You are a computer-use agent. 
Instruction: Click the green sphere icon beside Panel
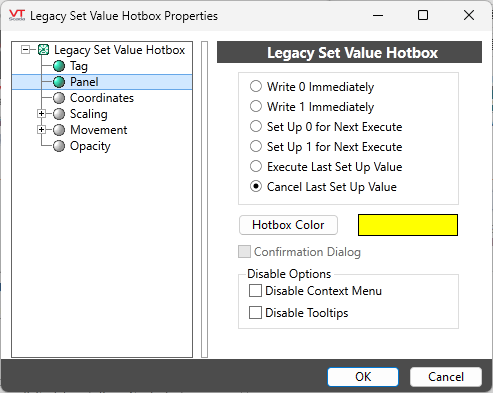59,82
